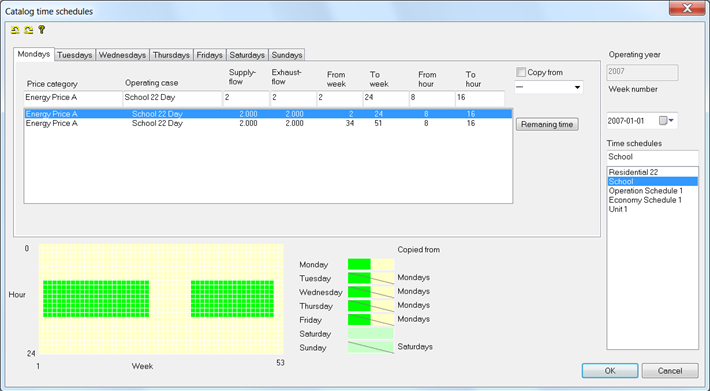Click the Operating case input field

click(172, 98)
